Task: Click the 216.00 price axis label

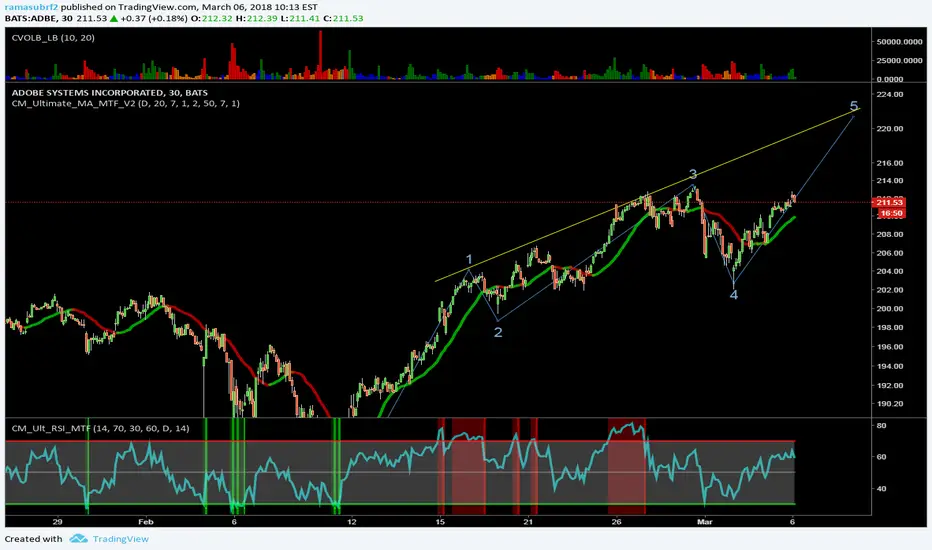Action: pos(889,163)
